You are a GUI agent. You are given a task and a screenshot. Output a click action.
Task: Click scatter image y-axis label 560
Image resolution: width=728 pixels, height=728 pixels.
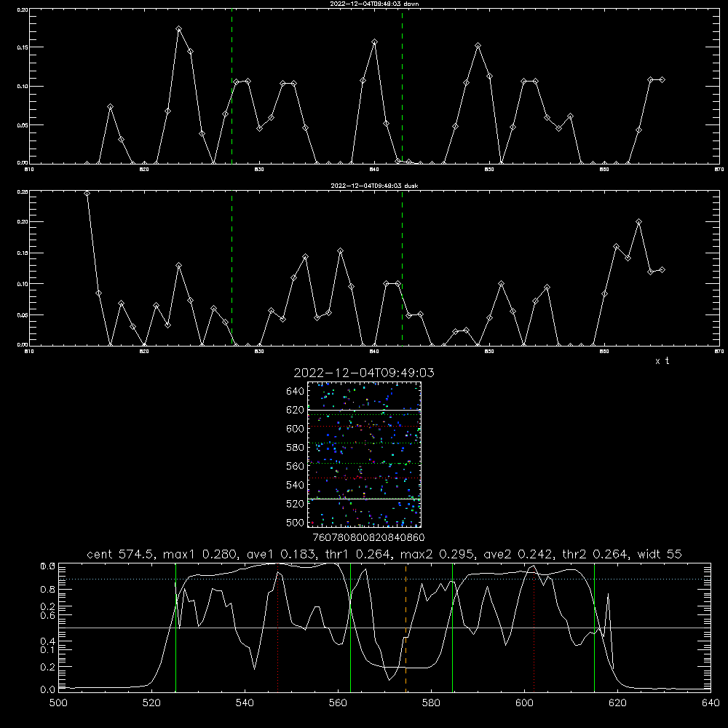tap(296, 466)
